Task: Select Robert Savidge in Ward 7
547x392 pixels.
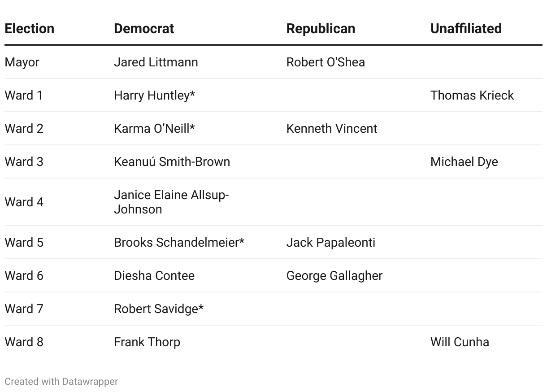Action: [159, 309]
